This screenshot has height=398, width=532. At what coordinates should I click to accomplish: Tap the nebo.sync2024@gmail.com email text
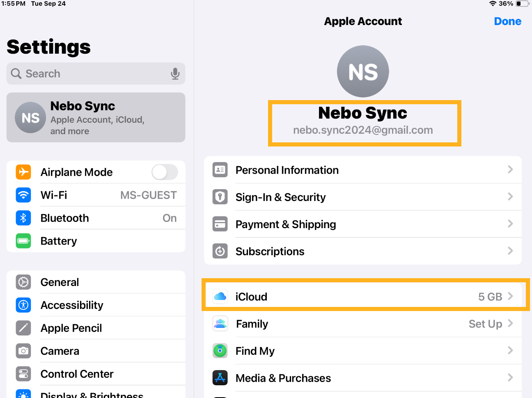click(363, 130)
